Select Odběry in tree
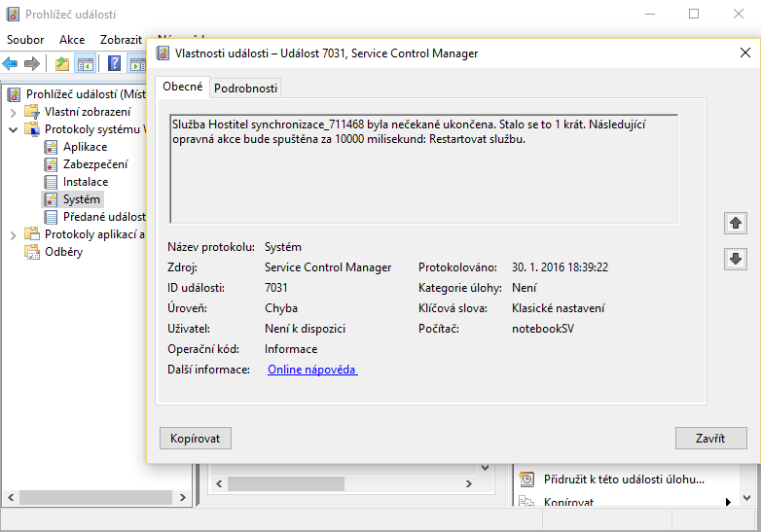 63,252
